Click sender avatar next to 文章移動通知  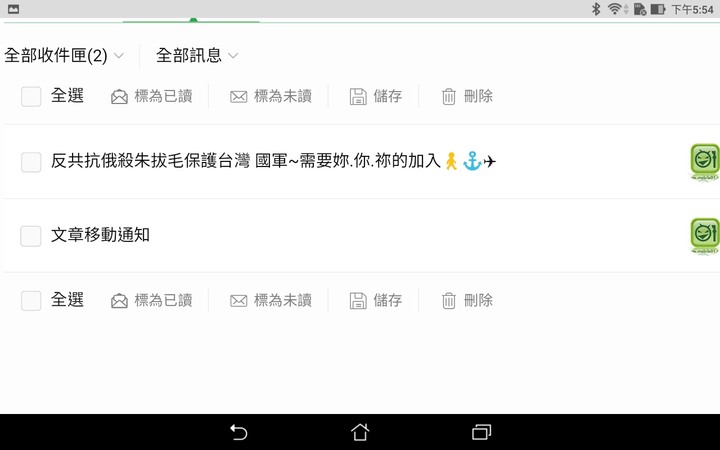705,235
